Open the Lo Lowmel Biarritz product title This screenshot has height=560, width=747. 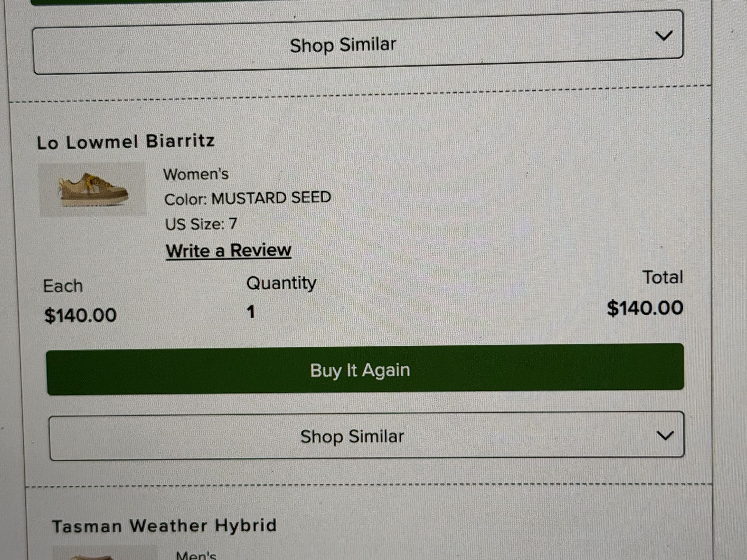click(x=126, y=142)
